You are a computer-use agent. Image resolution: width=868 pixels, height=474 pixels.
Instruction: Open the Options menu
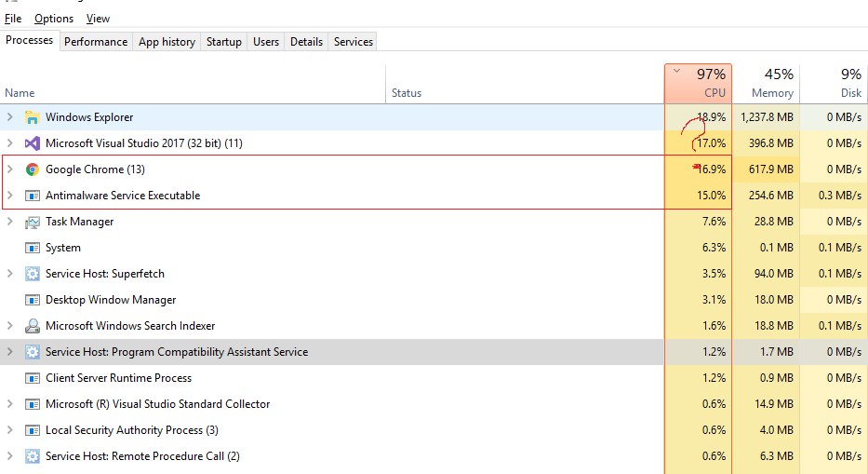coord(54,19)
